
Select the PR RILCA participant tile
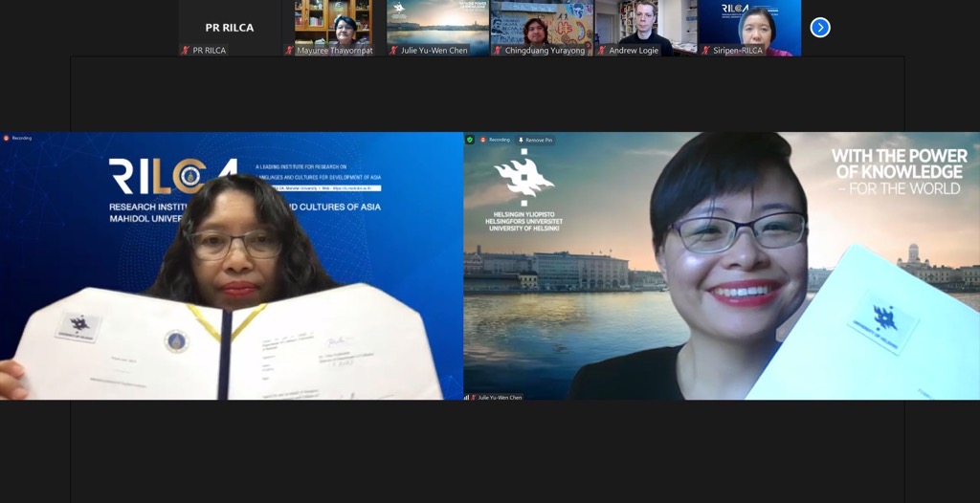[230, 28]
